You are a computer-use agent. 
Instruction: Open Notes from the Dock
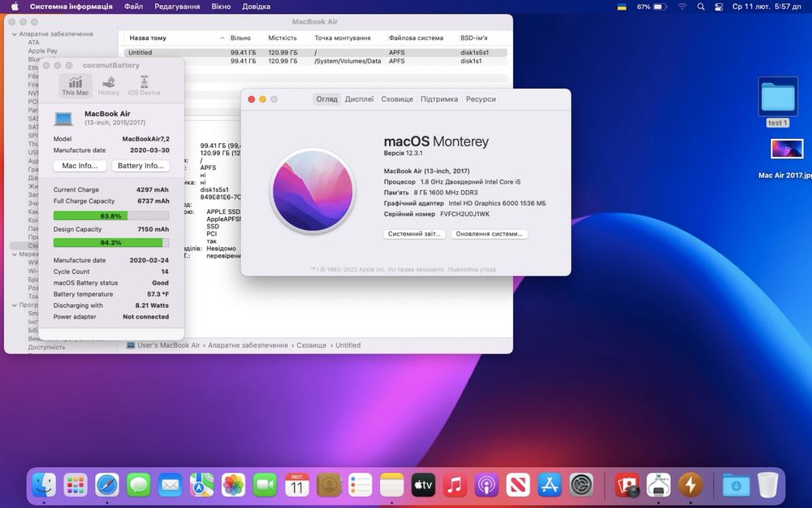pos(391,485)
